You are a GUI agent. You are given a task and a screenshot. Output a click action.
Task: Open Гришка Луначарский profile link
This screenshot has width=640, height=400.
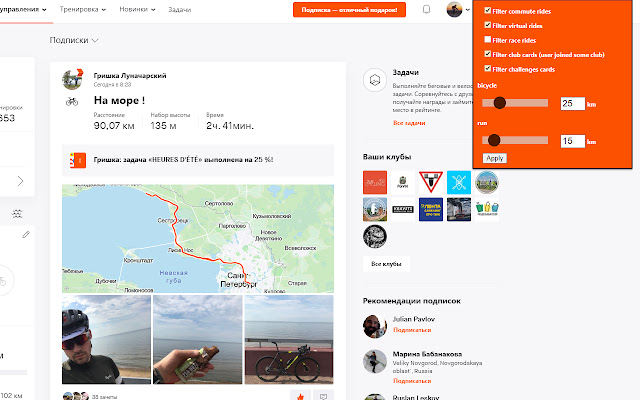click(x=130, y=76)
